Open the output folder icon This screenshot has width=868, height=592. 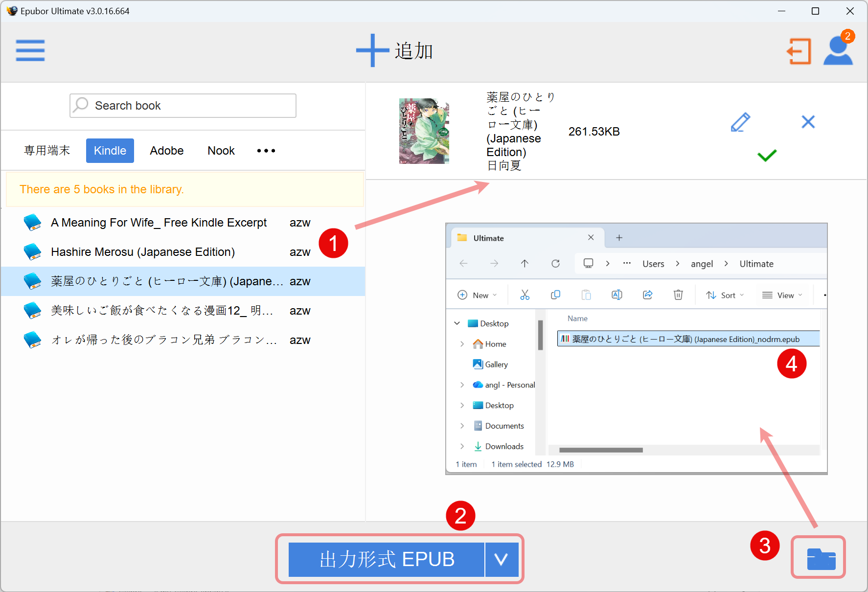pos(821,559)
